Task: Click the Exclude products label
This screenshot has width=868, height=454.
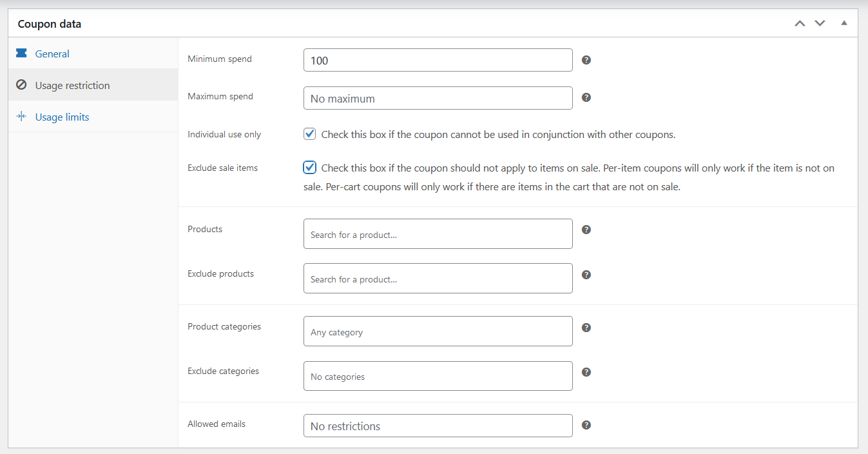Action: 220,274
